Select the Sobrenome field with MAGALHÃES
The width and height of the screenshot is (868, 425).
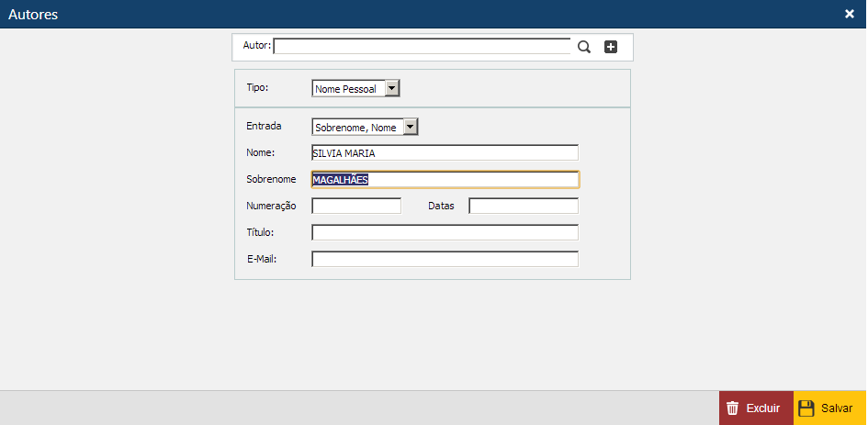445,180
